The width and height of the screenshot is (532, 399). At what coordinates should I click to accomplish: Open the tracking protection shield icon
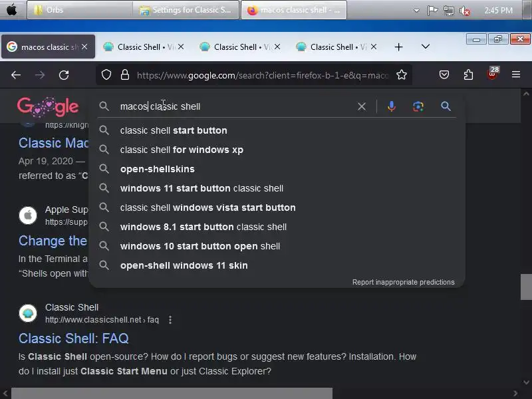pyautogui.click(x=106, y=74)
